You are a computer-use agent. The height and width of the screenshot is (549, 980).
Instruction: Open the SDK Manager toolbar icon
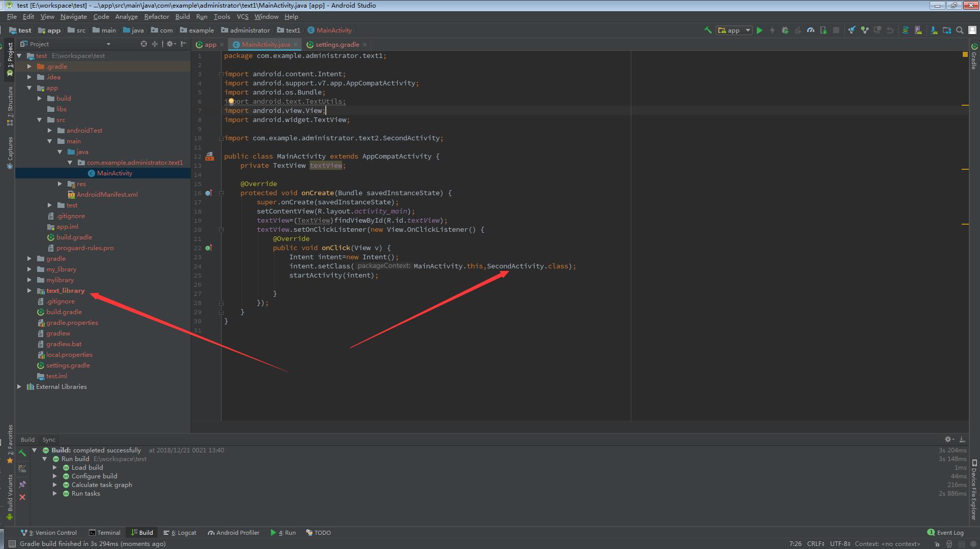934,30
